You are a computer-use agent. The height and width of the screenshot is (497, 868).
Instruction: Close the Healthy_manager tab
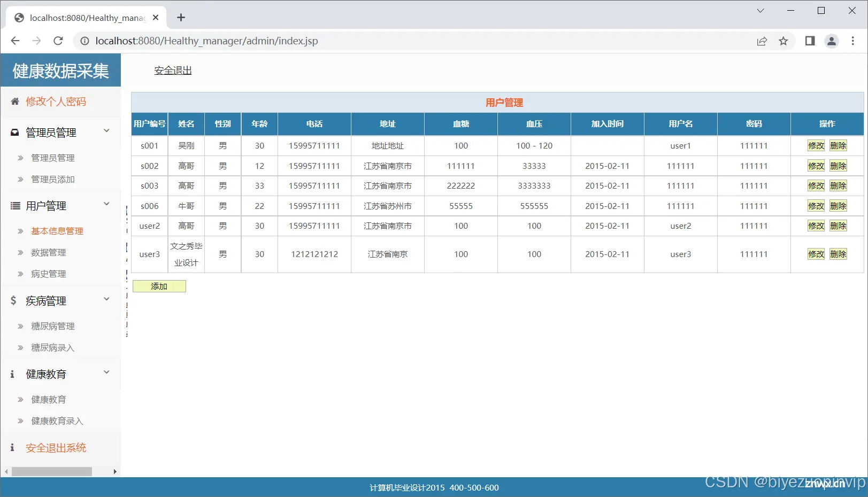pyautogui.click(x=156, y=18)
